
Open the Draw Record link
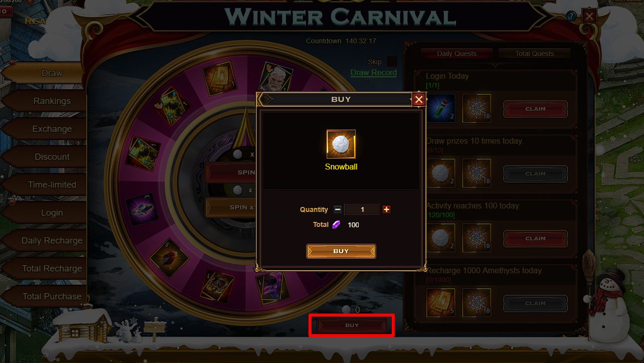(x=373, y=72)
